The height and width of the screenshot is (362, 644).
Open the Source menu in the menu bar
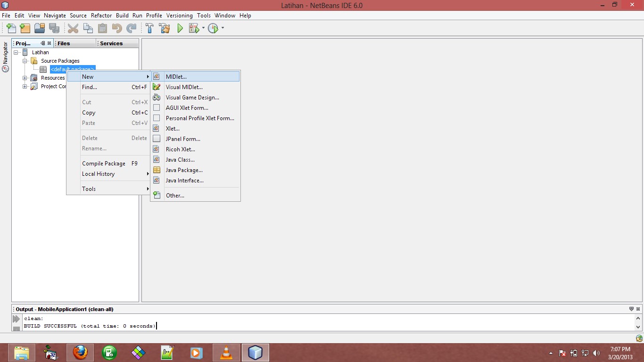point(78,16)
